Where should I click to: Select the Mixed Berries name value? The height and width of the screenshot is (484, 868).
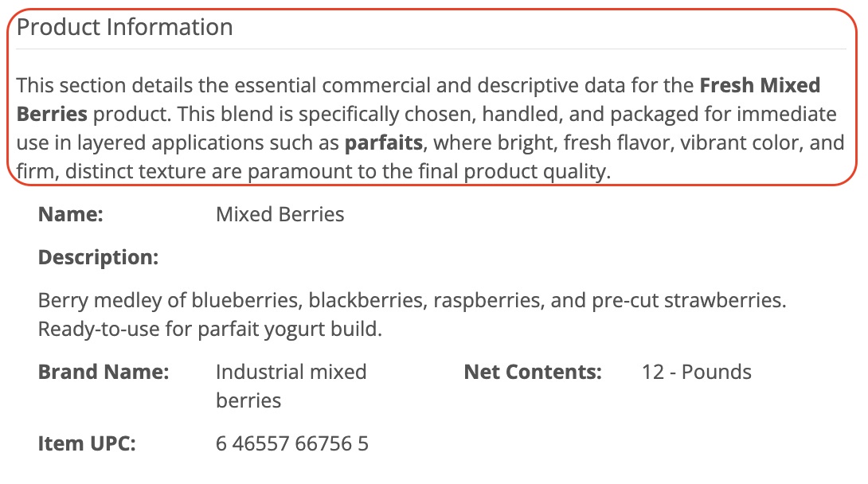(280, 214)
